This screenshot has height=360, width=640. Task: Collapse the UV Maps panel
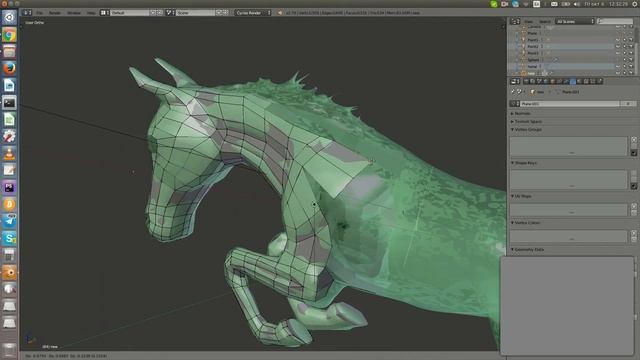(522, 196)
